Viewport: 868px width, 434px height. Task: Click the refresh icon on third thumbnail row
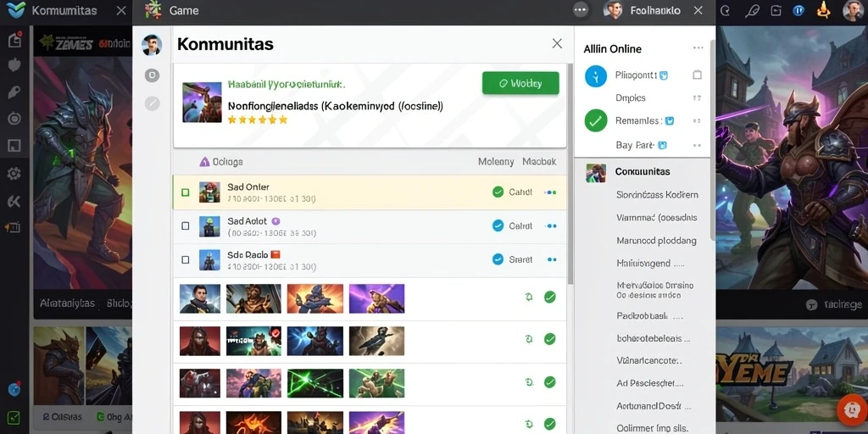point(529,381)
